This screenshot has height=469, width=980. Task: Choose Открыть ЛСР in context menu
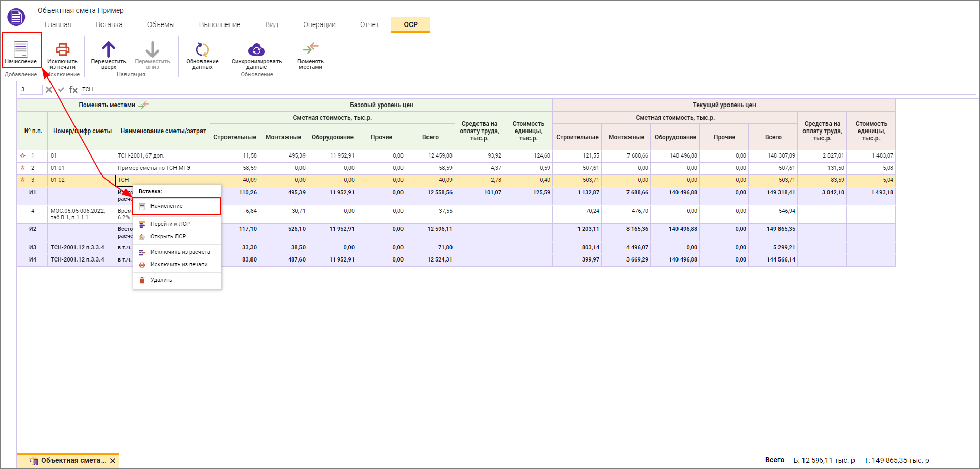[x=177, y=236]
